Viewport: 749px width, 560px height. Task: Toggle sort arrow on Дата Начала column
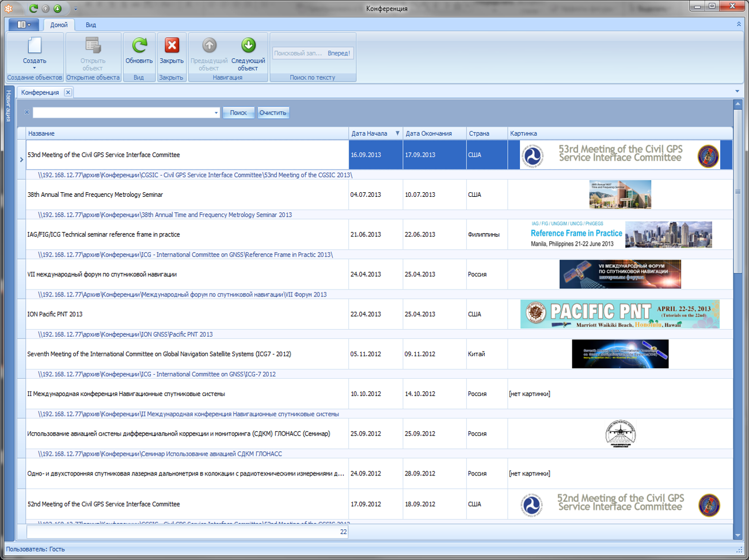coord(397,133)
